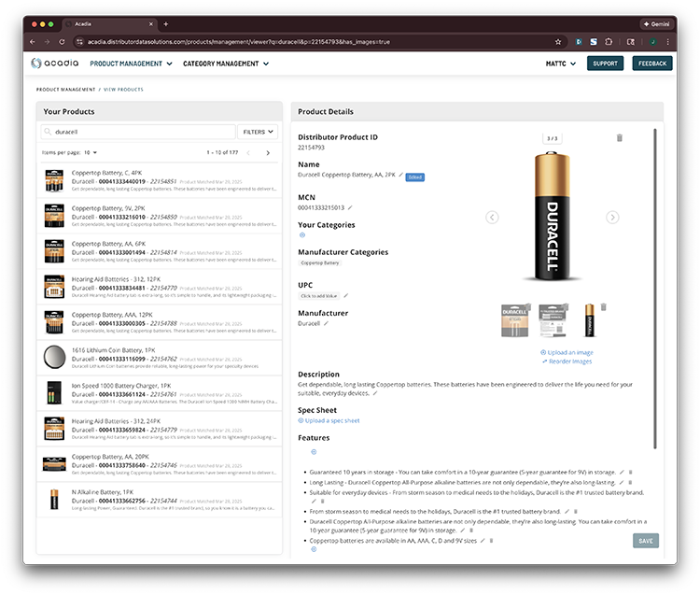Click the Support button
The height and width of the screenshot is (595, 700).
pyautogui.click(x=605, y=64)
